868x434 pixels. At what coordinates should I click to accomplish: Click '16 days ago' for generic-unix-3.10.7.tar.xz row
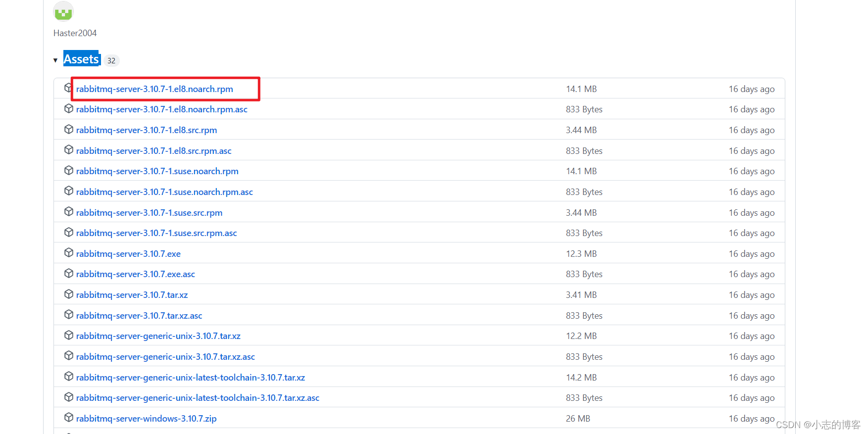pyautogui.click(x=752, y=336)
